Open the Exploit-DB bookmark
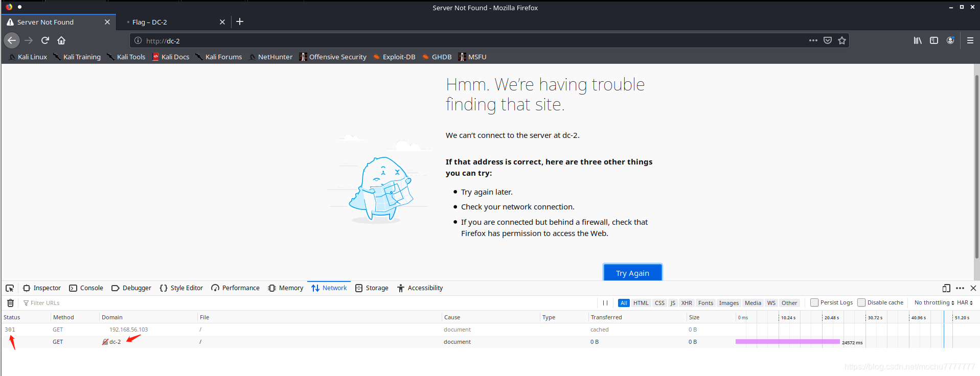This screenshot has width=980, height=376. [394, 57]
